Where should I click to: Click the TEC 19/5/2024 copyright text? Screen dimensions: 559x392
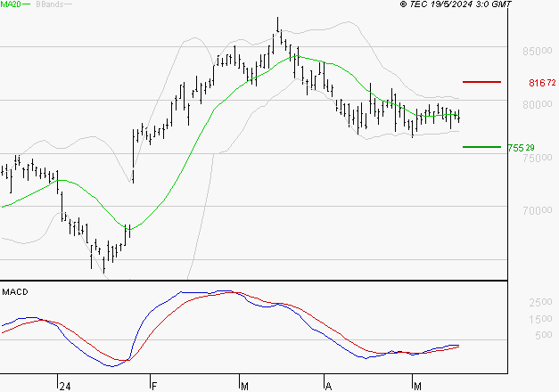coord(456,4)
